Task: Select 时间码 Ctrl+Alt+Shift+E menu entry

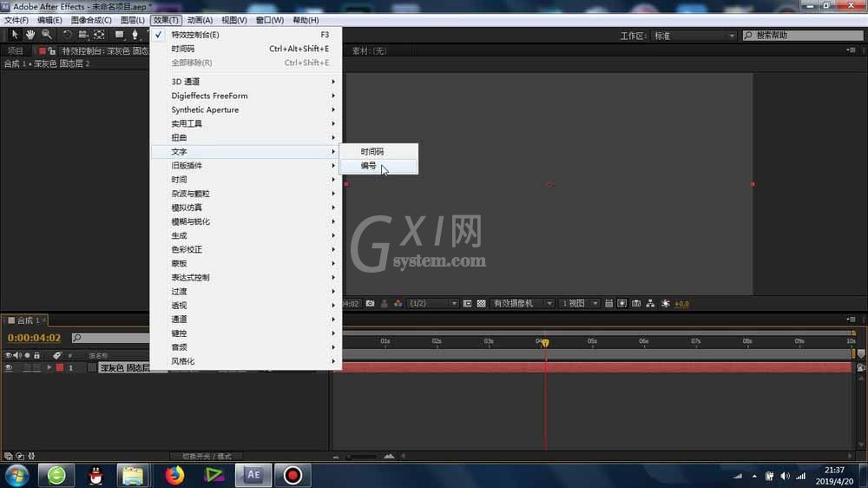Action: 246,49
